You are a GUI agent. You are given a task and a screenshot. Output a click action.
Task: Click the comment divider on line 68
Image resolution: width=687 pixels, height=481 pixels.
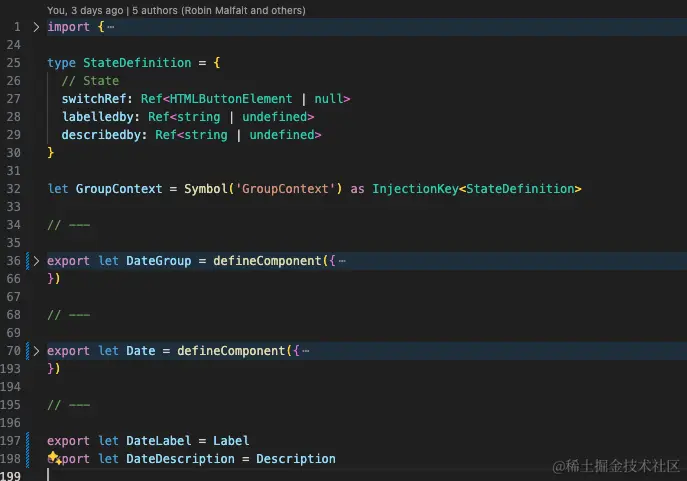(68, 315)
